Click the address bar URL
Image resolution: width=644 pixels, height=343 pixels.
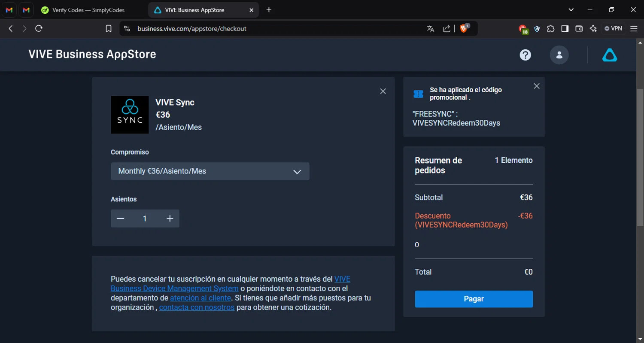tap(192, 29)
